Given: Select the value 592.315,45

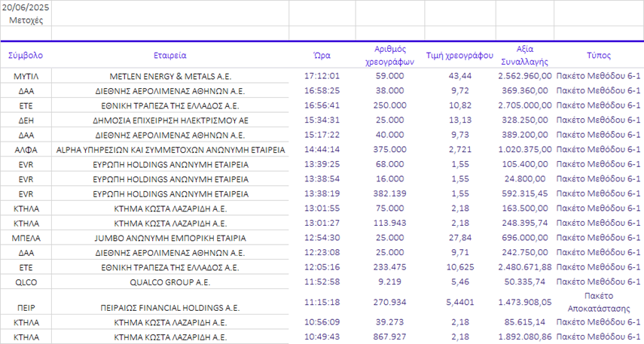Looking at the screenshot, I should click(x=525, y=193).
